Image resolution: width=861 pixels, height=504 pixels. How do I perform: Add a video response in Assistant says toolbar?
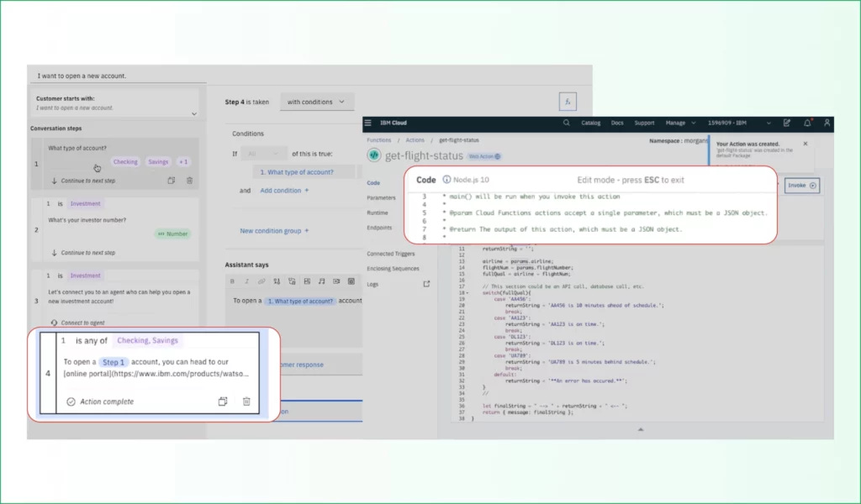coord(336,281)
